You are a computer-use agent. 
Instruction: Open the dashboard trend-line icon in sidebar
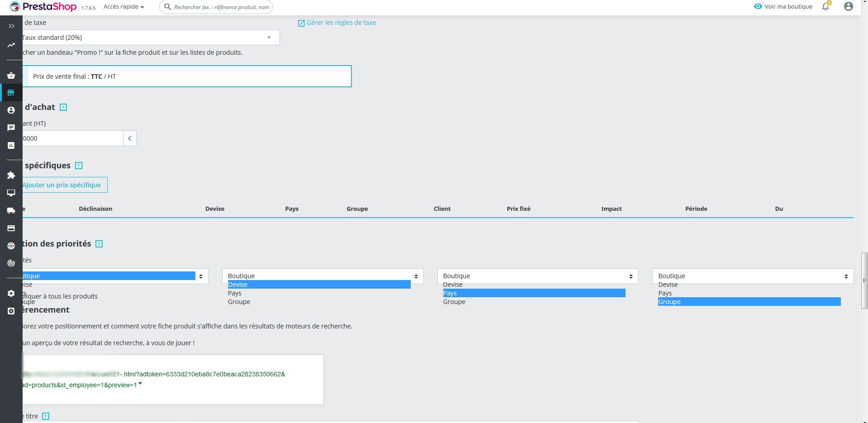click(x=11, y=45)
